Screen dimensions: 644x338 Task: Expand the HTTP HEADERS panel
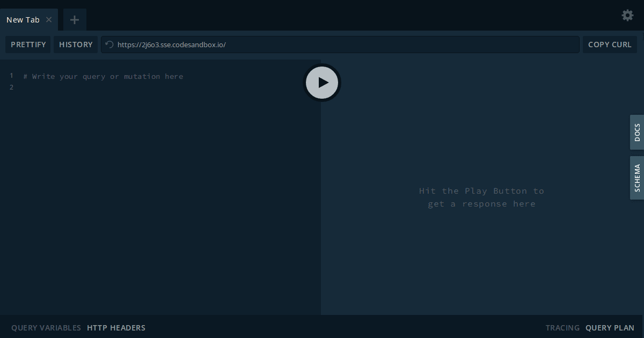(x=116, y=327)
